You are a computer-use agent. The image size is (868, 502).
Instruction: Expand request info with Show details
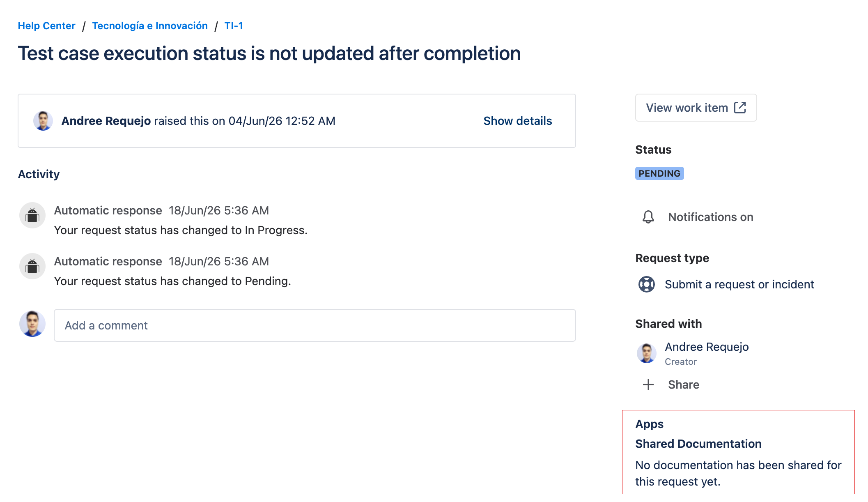[x=517, y=121]
